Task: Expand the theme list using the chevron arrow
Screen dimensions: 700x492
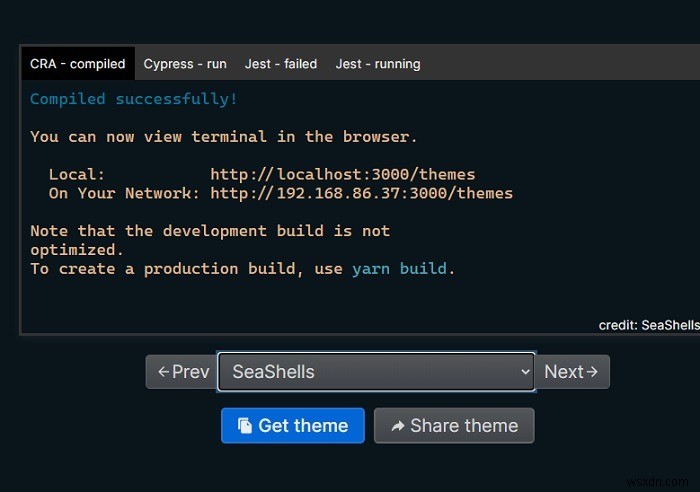Action: click(x=525, y=371)
